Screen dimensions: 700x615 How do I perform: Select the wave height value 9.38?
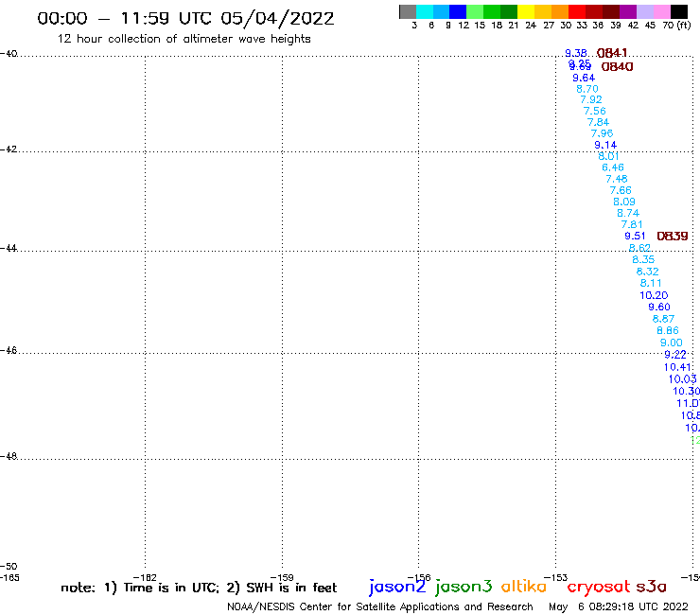pyautogui.click(x=576, y=53)
